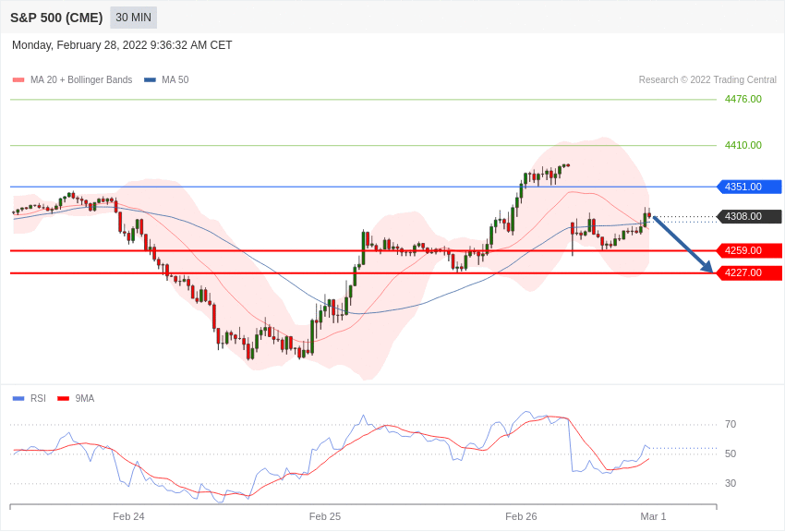Screen dimensions: 785x532
Task: Select the red 4227.00 support price tag
Action: pos(749,272)
